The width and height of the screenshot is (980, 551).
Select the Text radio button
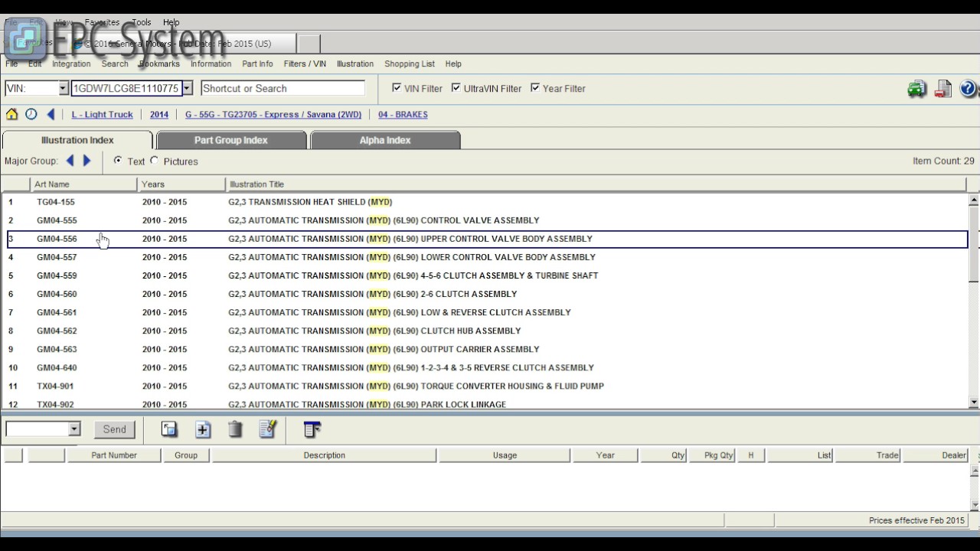click(x=117, y=161)
